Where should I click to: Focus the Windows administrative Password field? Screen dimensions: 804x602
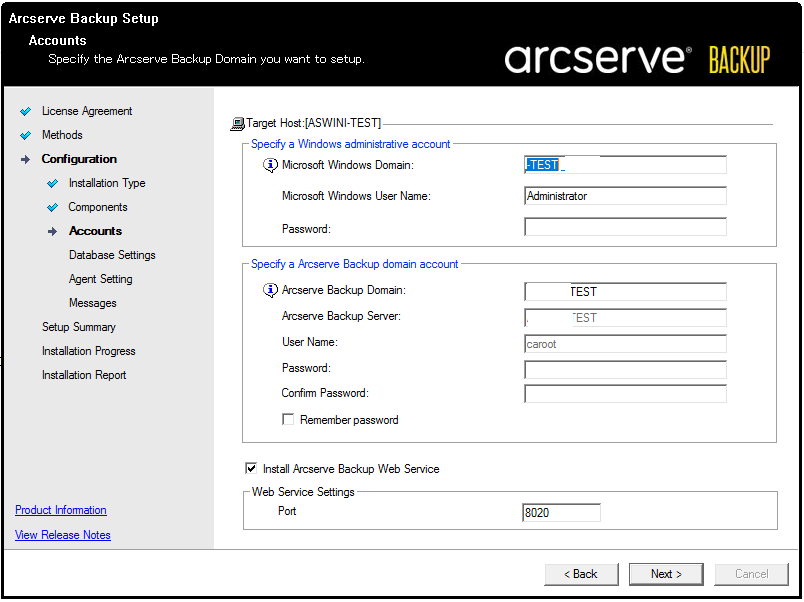pos(625,228)
